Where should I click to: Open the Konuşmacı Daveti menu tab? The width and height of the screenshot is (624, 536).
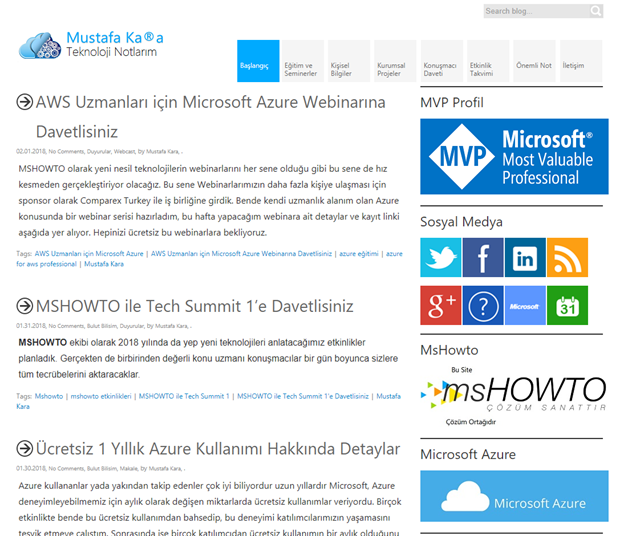442,61
